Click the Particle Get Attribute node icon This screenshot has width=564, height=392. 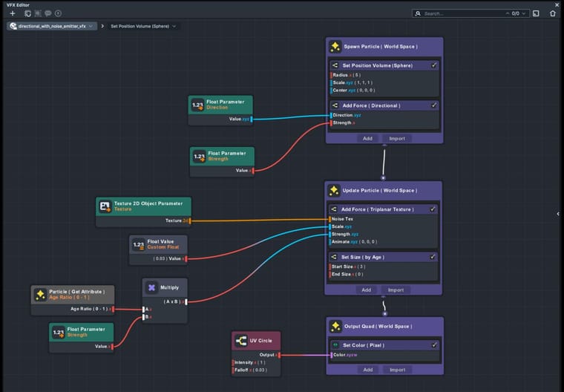point(40,295)
